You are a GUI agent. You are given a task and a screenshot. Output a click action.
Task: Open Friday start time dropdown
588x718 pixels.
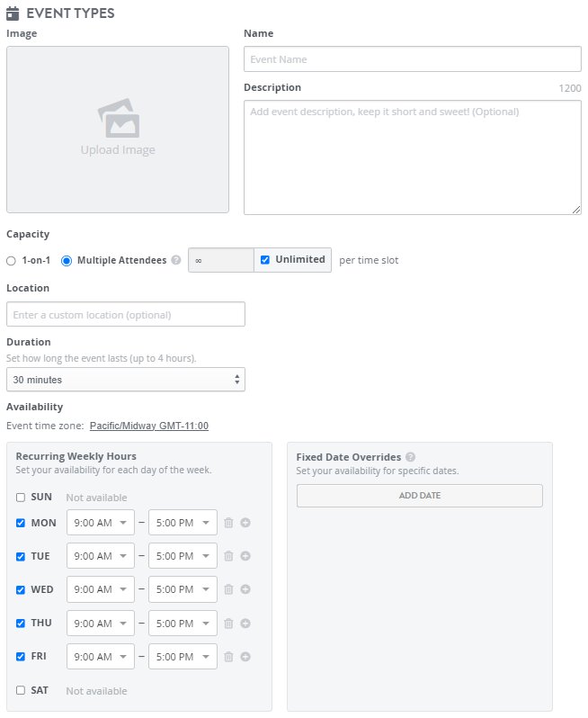click(101, 657)
